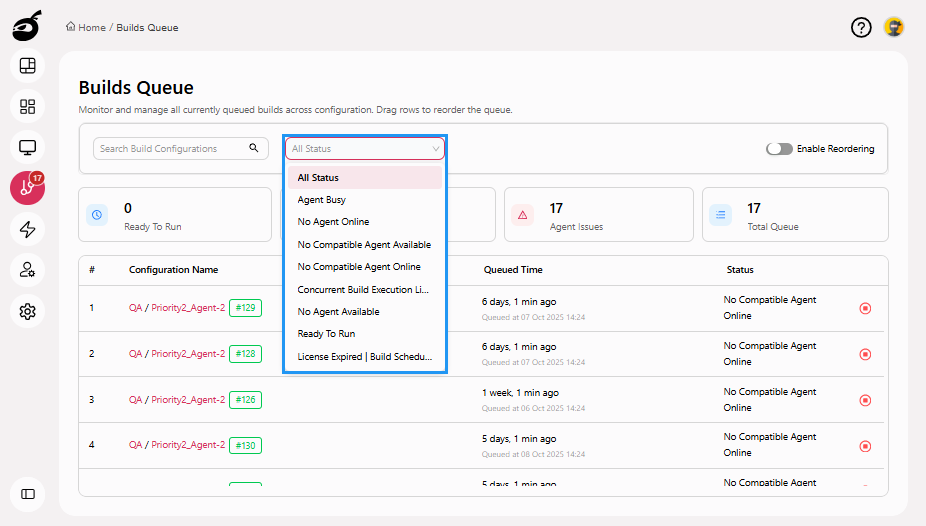
Task: Select No Agent Online option
Action: click(365, 222)
